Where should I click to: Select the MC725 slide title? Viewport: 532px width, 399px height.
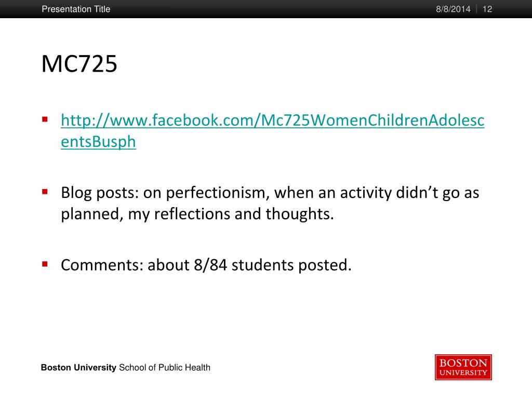pyautogui.click(x=79, y=64)
